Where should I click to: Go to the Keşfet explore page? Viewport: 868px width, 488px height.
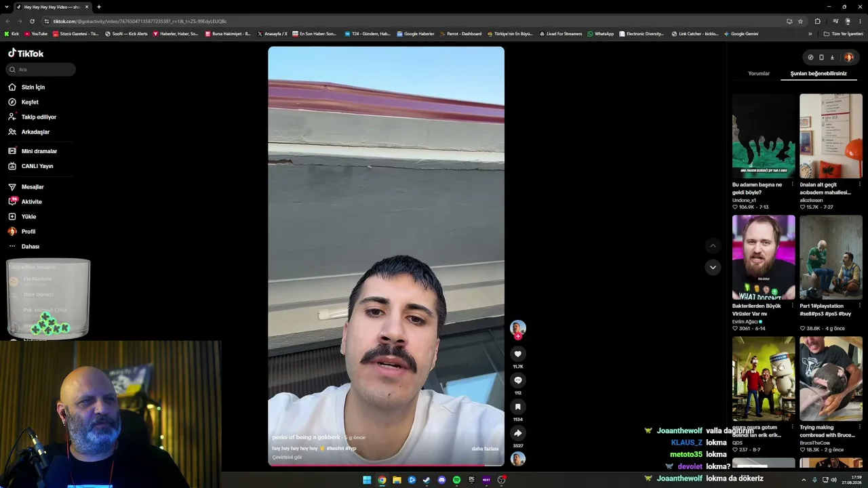point(24,102)
